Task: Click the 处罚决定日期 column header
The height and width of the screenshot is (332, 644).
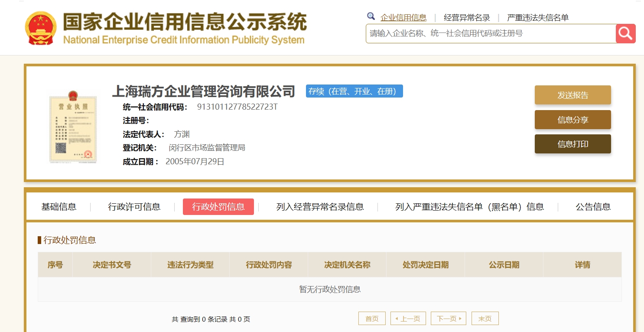Action: tap(426, 265)
